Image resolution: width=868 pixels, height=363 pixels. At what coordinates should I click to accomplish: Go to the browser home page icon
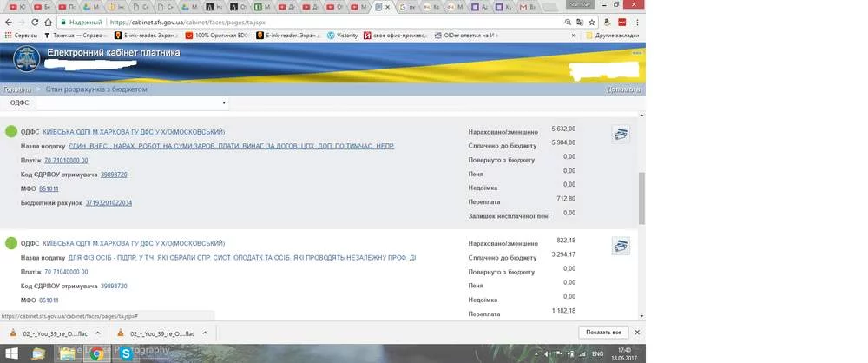click(48, 23)
